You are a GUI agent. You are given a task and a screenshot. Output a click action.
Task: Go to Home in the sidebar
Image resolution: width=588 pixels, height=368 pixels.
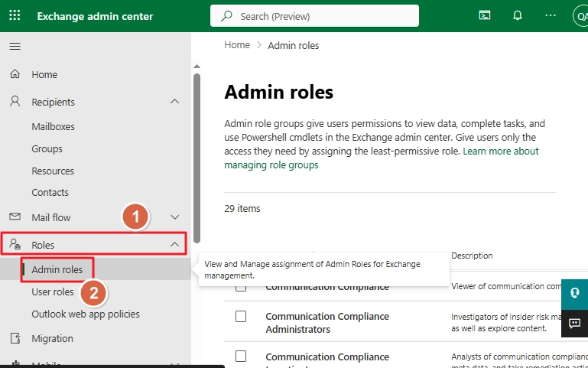[44, 74]
